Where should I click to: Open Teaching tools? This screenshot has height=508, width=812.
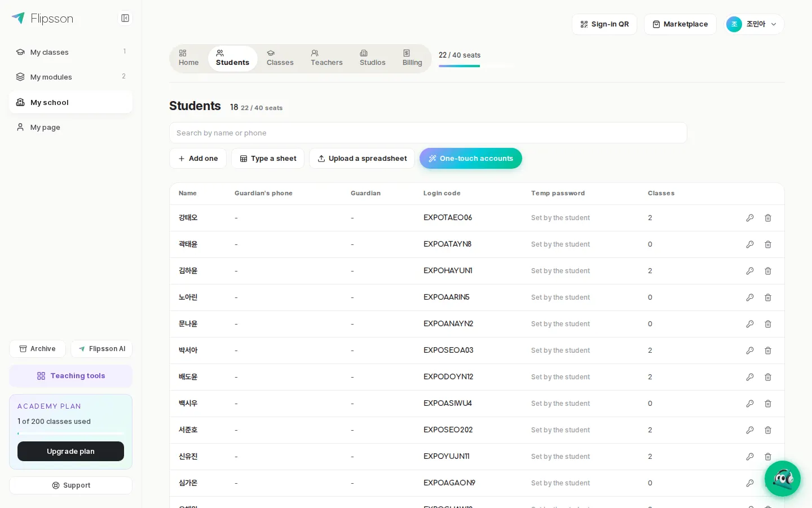point(70,376)
